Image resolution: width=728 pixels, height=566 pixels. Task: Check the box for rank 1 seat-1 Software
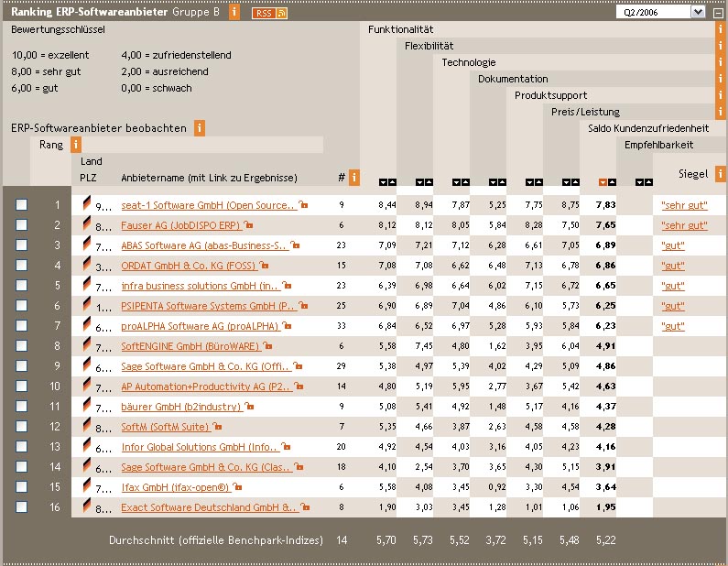click(21, 205)
